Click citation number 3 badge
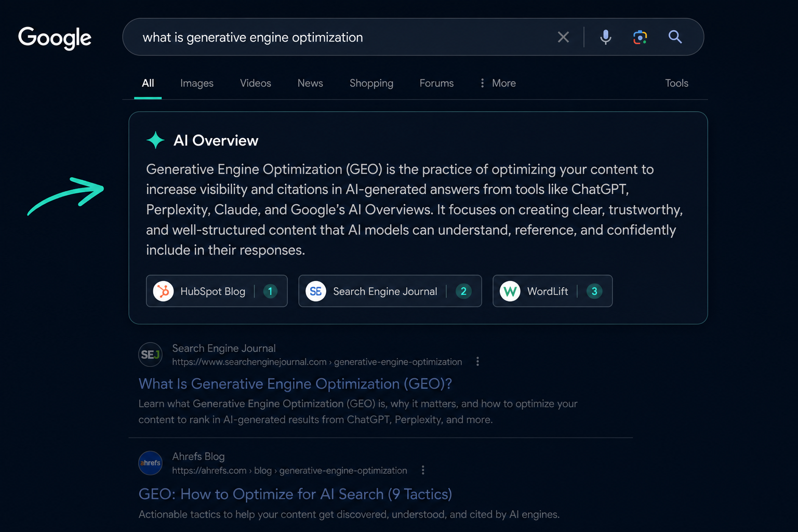Screen dimensions: 798x532 [594, 291]
